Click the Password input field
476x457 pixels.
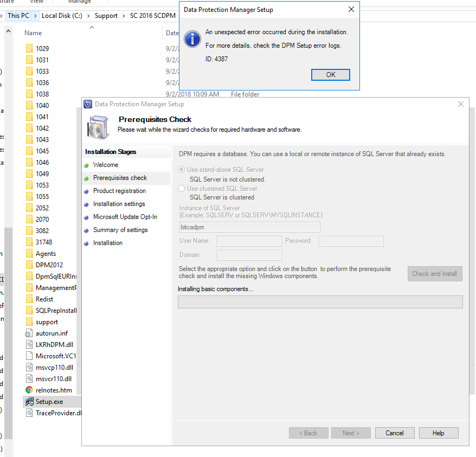pyautogui.click(x=351, y=241)
